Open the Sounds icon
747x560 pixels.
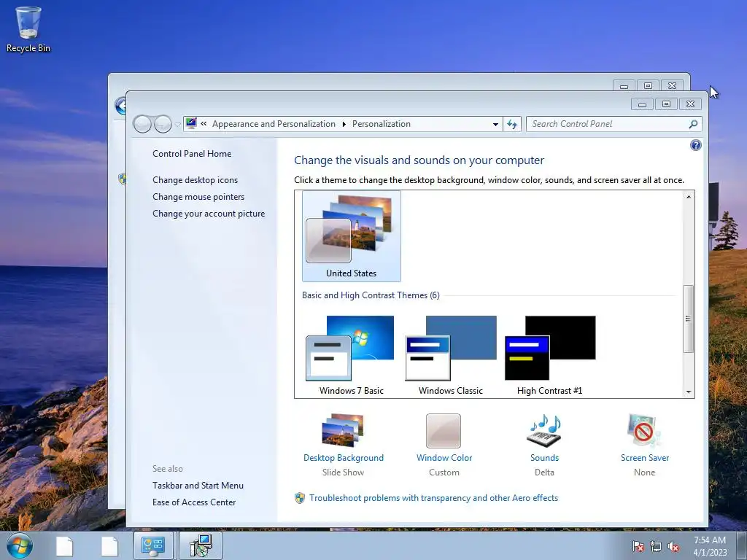[x=544, y=430]
